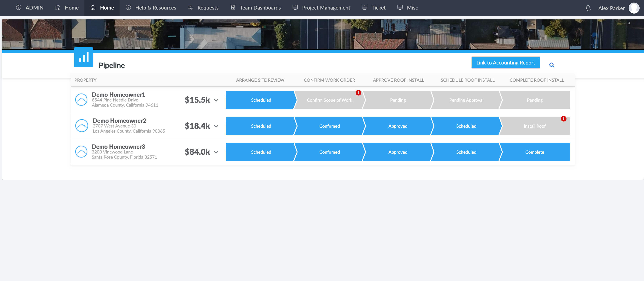The image size is (644, 281).
Task: Open Demo Homeowner3 property details
Action: 118,147
